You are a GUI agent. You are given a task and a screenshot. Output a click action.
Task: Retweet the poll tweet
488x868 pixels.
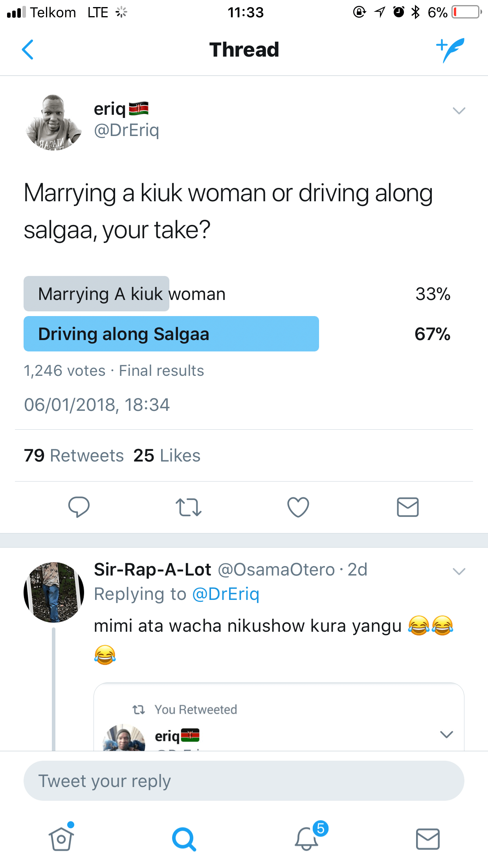[x=189, y=507]
